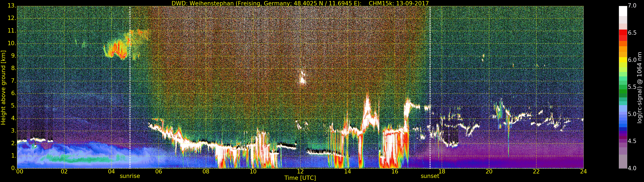Click the "14" time axis tick label
Viewport: 644px width, 182px height.
[x=348, y=172]
